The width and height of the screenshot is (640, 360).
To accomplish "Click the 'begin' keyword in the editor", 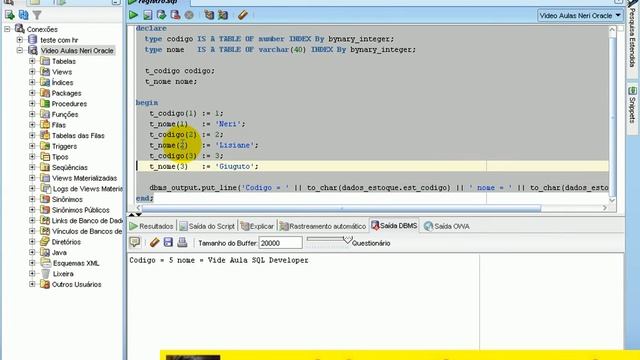I will (147, 102).
